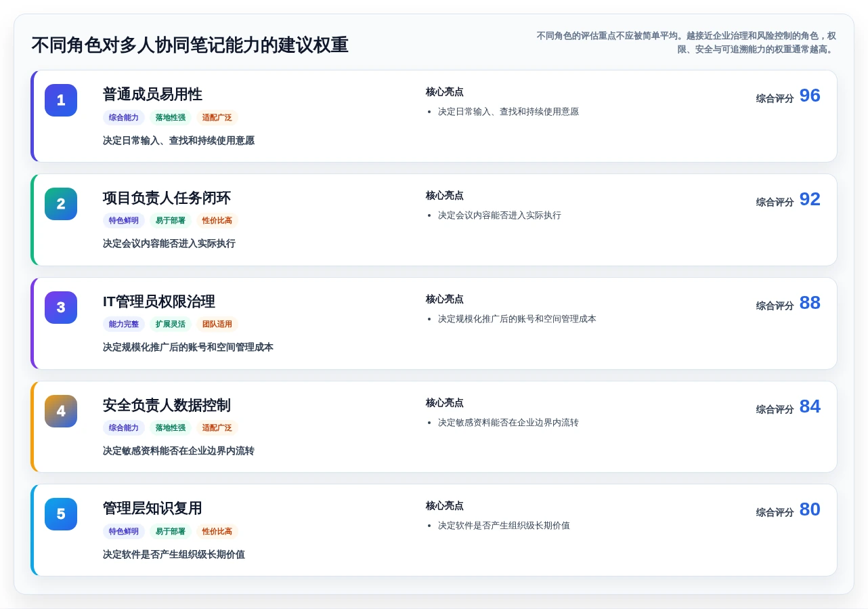Select 易于部署 tag in 管理层知识复用 card
Image resolution: width=868 pixels, height=609 pixels.
point(171,532)
